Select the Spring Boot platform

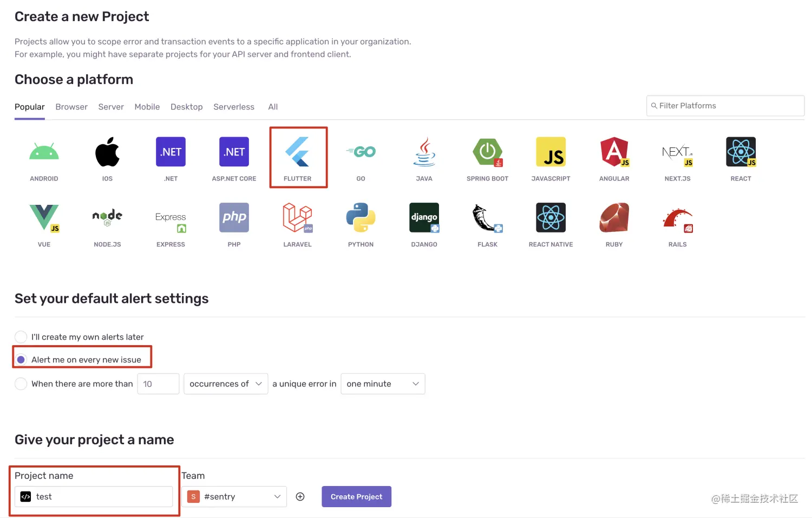[488, 152]
